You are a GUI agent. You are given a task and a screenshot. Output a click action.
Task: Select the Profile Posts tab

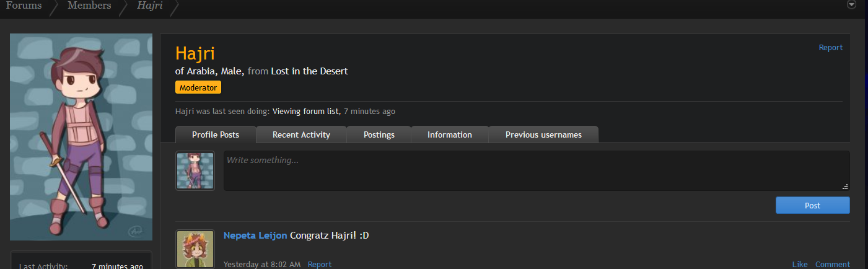tap(216, 134)
